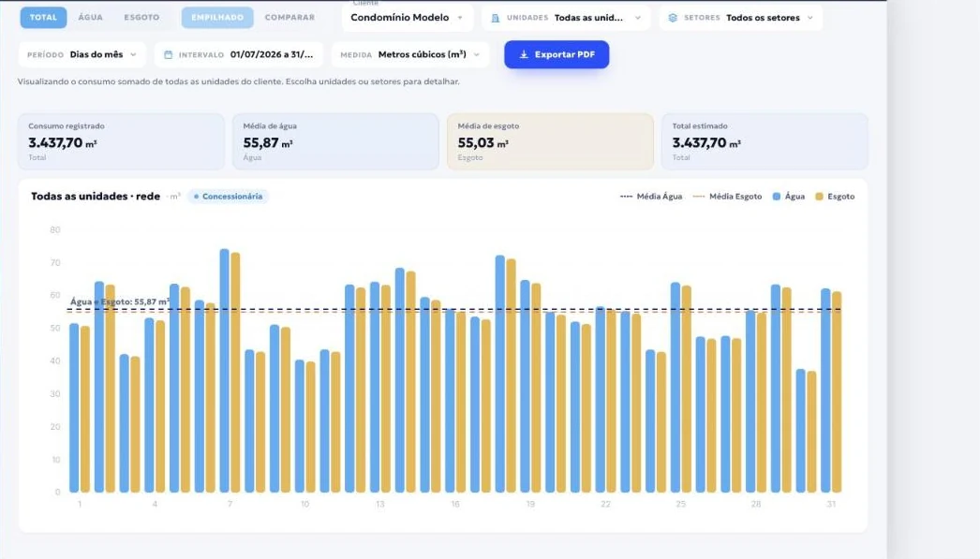Click the blue Água bar for day 1
Viewport: 980px width, 559px height.
(x=74, y=408)
